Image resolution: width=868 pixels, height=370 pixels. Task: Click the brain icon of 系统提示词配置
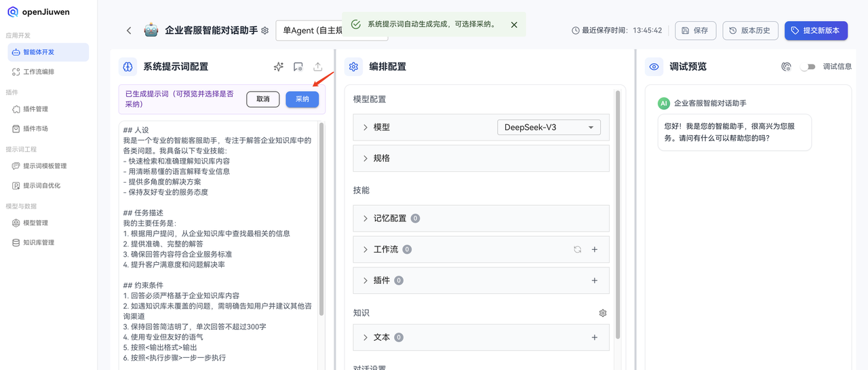point(127,67)
